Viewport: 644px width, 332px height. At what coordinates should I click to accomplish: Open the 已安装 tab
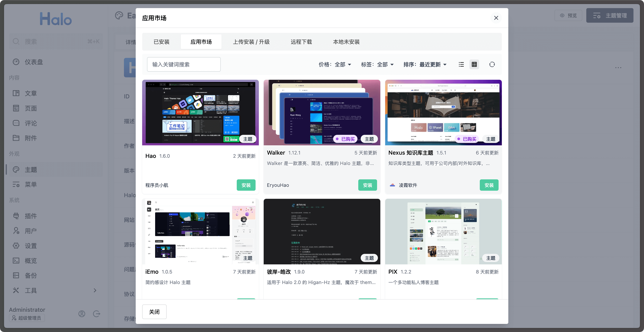click(161, 42)
